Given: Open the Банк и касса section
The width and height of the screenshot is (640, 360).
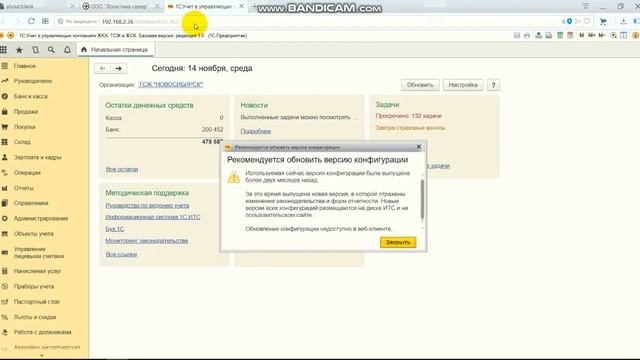Looking at the screenshot, I should (31, 96).
